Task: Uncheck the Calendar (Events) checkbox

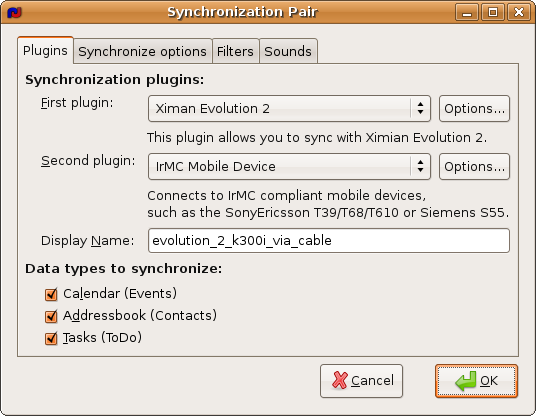Action: (x=51, y=294)
